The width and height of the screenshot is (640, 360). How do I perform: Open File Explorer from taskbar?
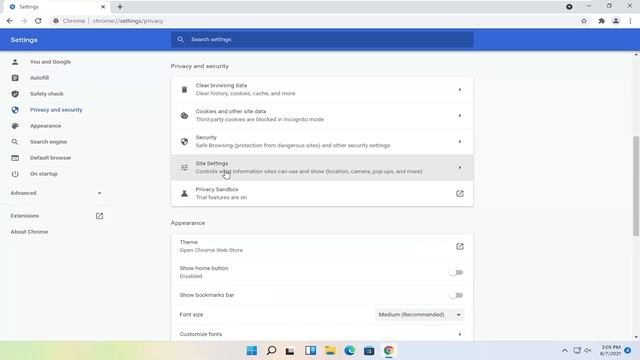pyautogui.click(x=330, y=351)
